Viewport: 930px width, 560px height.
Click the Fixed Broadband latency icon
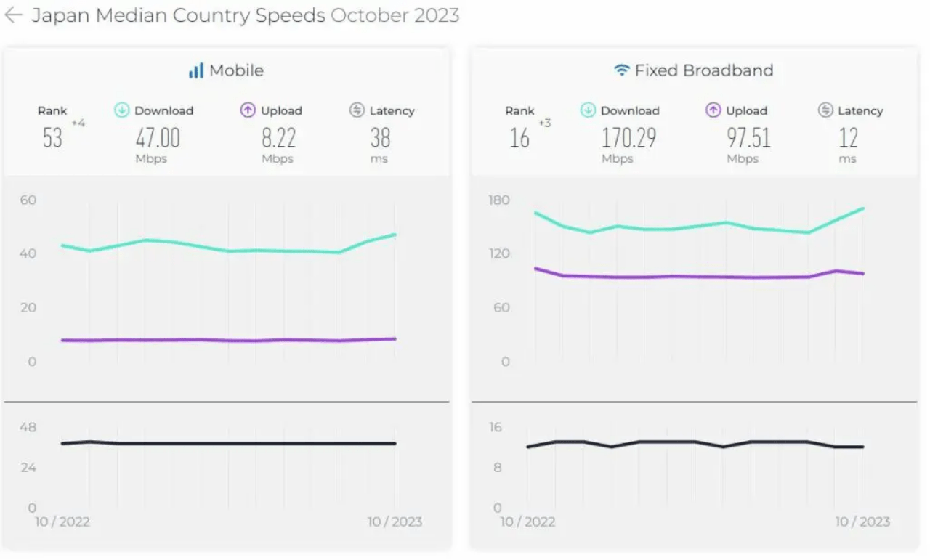point(825,110)
